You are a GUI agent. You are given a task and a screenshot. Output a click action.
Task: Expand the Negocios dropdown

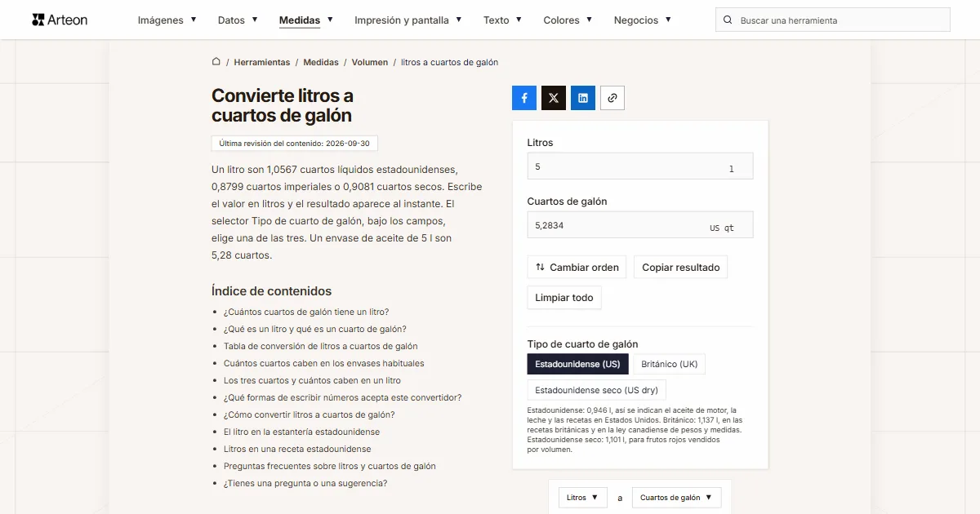click(643, 20)
